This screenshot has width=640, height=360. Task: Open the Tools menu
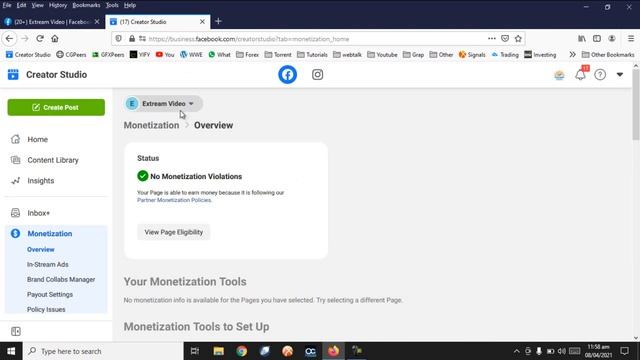[112, 5]
